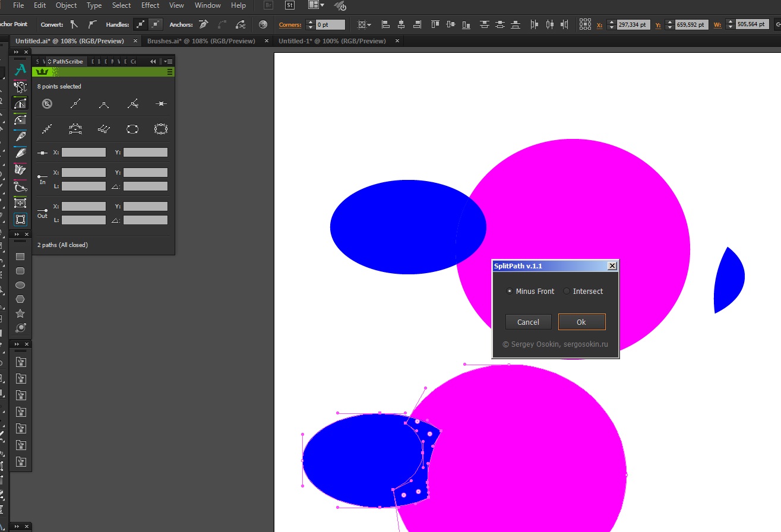Image resolution: width=781 pixels, height=532 pixels.
Task: Click the horizontal align center icon
Action: [401, 24]
